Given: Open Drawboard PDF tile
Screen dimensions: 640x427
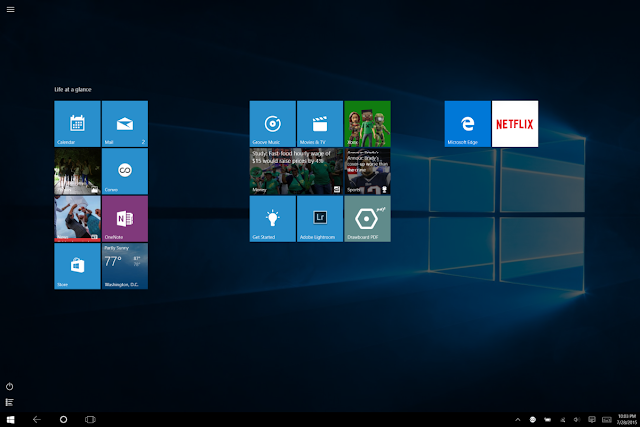Looking at the screenshot, I should (x=367, y=219).
